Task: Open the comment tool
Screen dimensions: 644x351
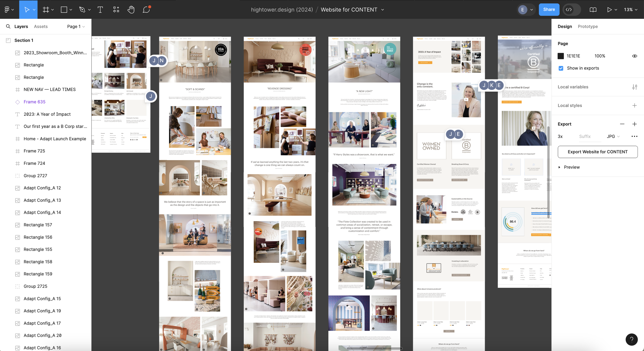Action: (x=146, y=10)
